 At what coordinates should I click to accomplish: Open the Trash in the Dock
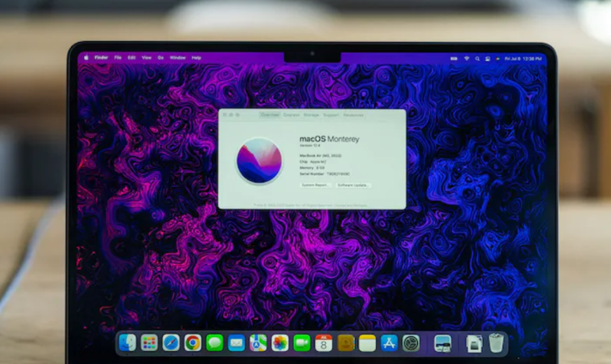496,343
